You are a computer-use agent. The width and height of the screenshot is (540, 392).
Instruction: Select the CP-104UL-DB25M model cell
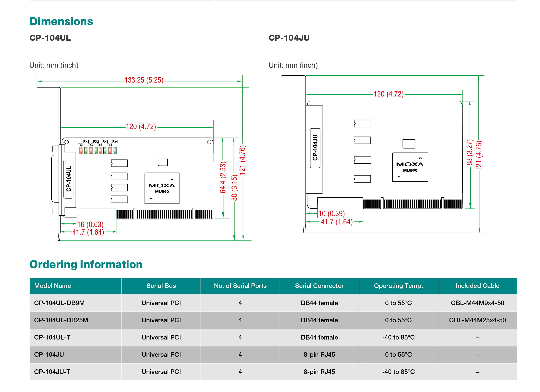pyautogui.click(x=76, y=320)
